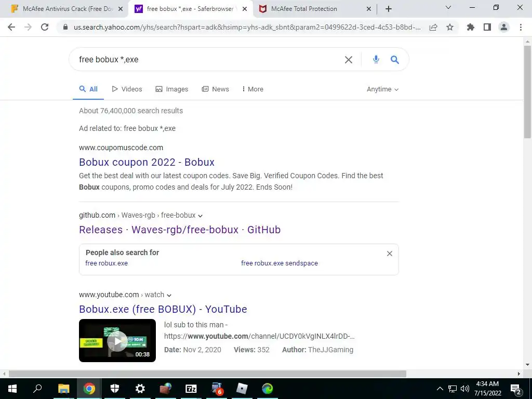532x399 pixels.
Task: Open the Chrome side panel
Action: 487,27
